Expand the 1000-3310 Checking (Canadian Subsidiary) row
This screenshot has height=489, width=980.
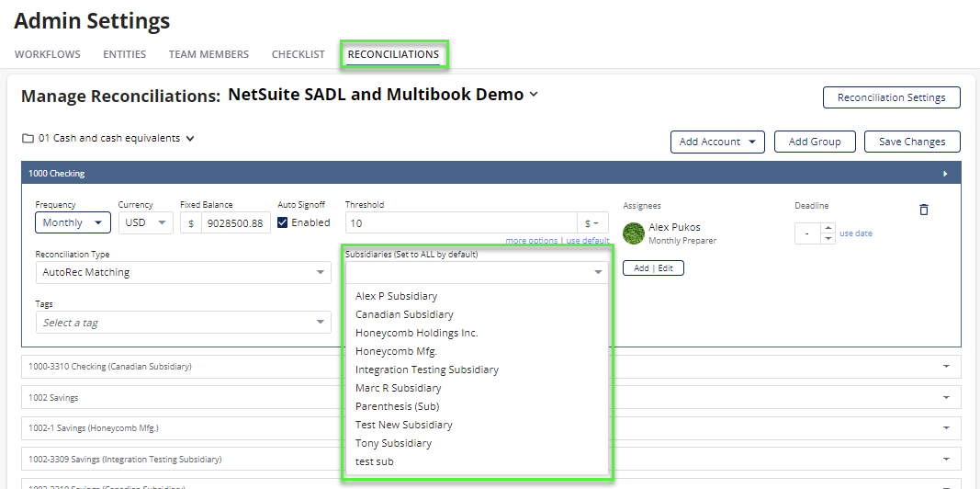click(x=946, y=367)
